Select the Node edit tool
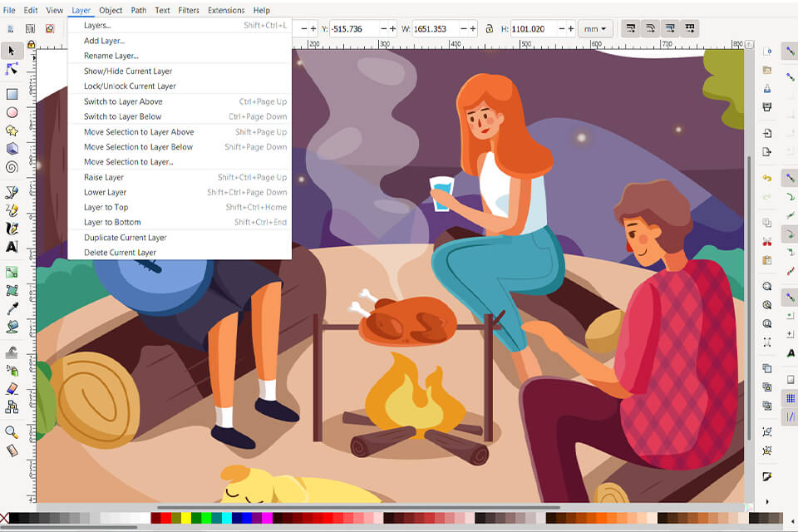Viewport: 798px width, 532px height. [x=12, y=69]
